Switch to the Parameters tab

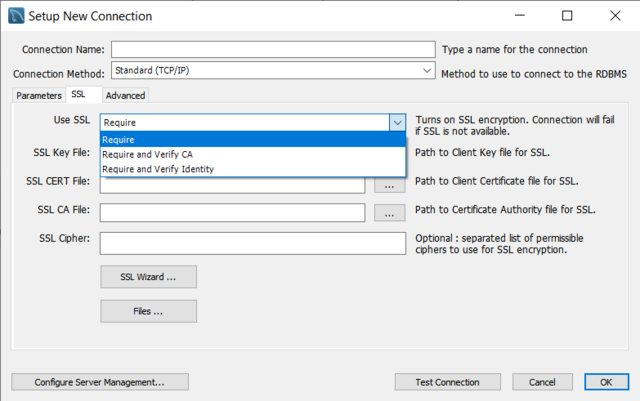(39, 95)
